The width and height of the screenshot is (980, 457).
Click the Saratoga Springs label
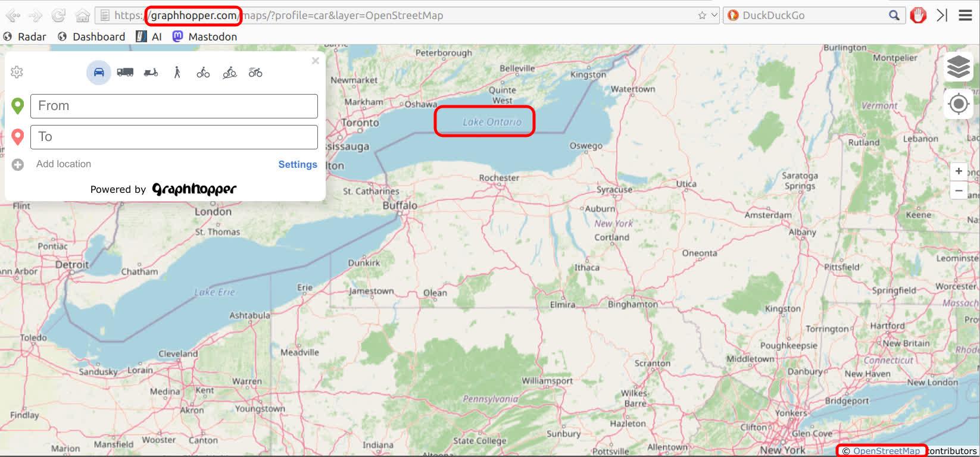800,181
